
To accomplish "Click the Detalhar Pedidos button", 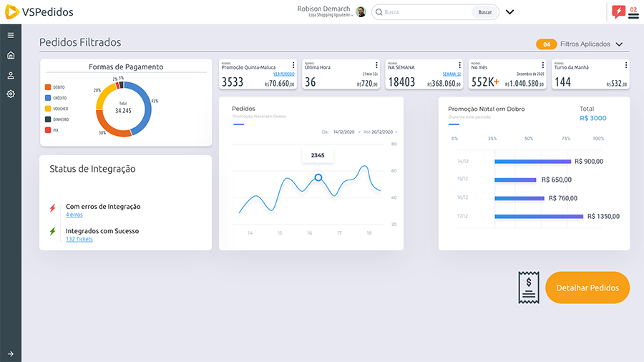I will coord(587,288).
